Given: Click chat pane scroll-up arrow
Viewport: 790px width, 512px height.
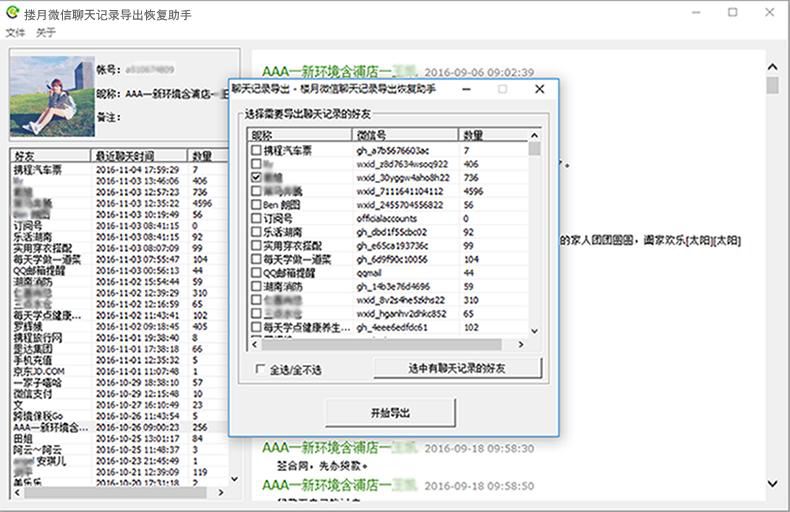Looking at the screenshot, I should click(x=772, y=67).
